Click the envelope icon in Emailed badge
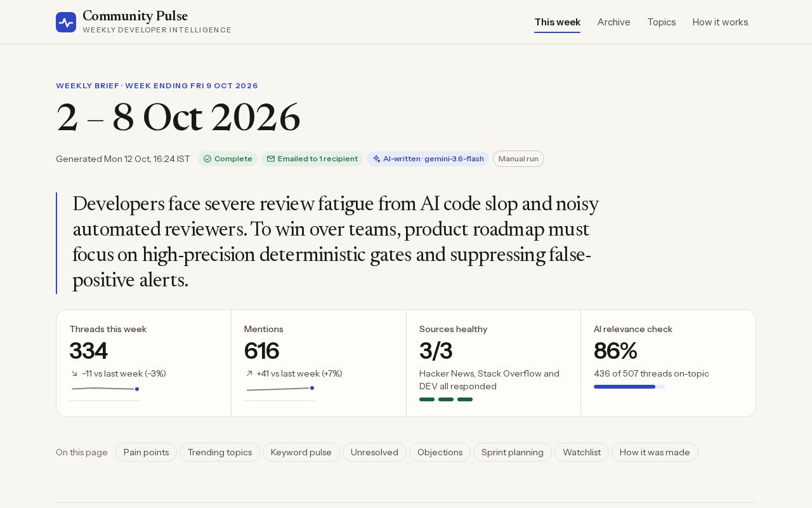The image size is (812, 508). coord(271,159)
